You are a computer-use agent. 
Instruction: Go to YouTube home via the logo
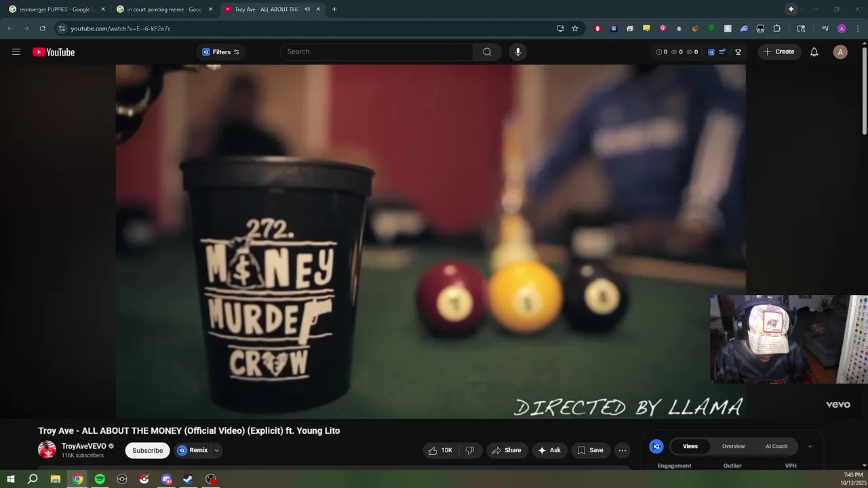[x=54, y=52]
